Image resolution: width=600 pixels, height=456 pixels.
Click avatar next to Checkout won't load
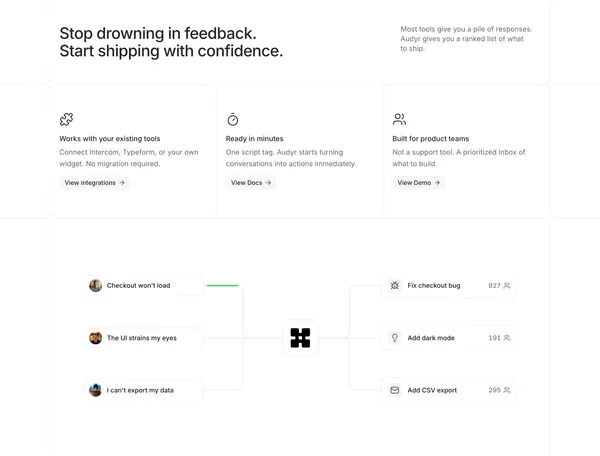[x=96, y=285]
